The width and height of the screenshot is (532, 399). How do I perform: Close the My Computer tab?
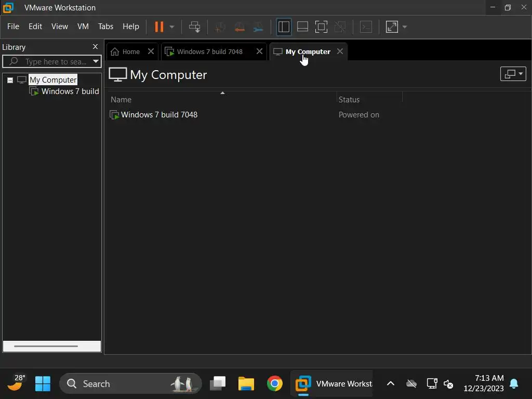[x=340, y=51]
